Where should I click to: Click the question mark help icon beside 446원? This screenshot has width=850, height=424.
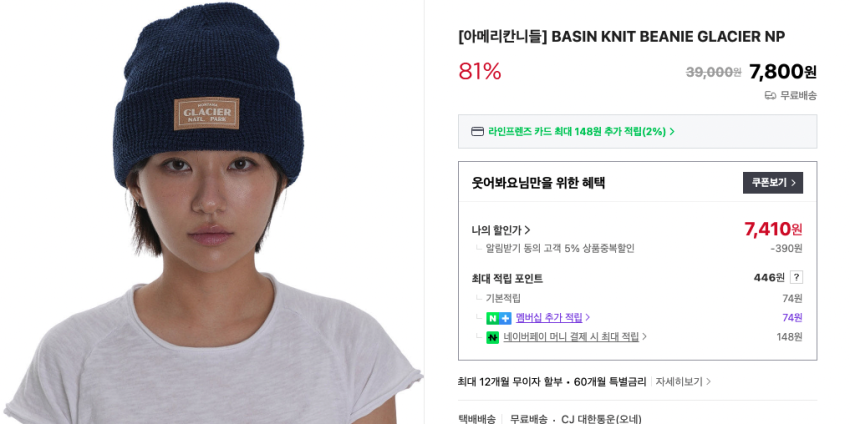click(x=796, y=278)
